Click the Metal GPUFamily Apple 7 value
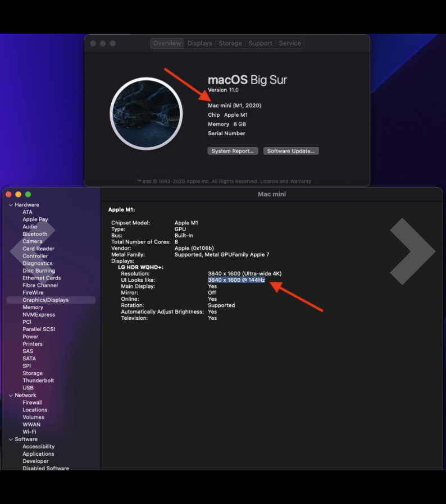Image resolution: width=446 pixels, height=504 pixels. coord(222,255)
